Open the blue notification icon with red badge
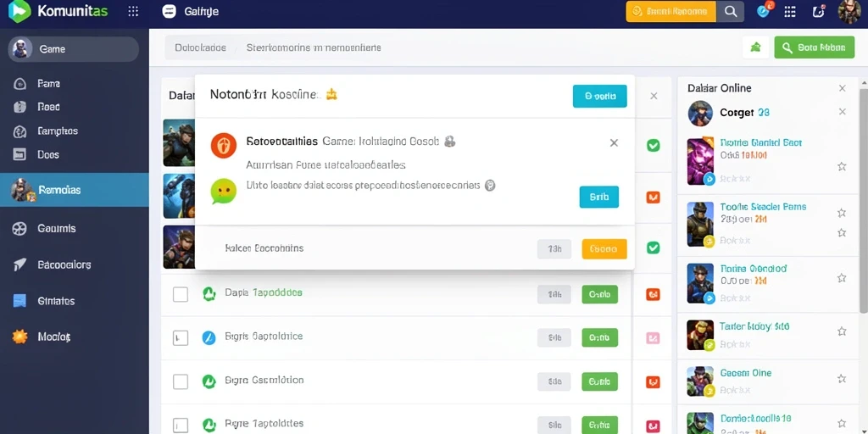The image size is (868, 434). 764,10
